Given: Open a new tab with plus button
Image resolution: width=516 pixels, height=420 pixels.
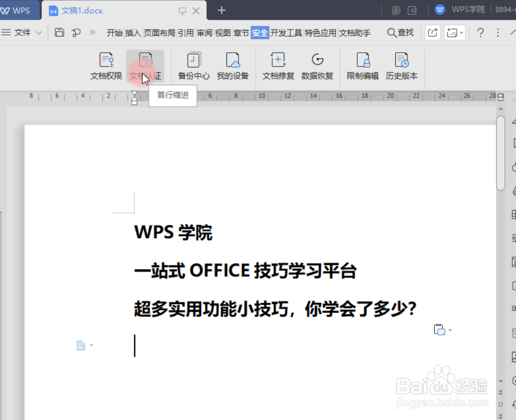Looking at the screenshot, I should (x=222, y=11).
